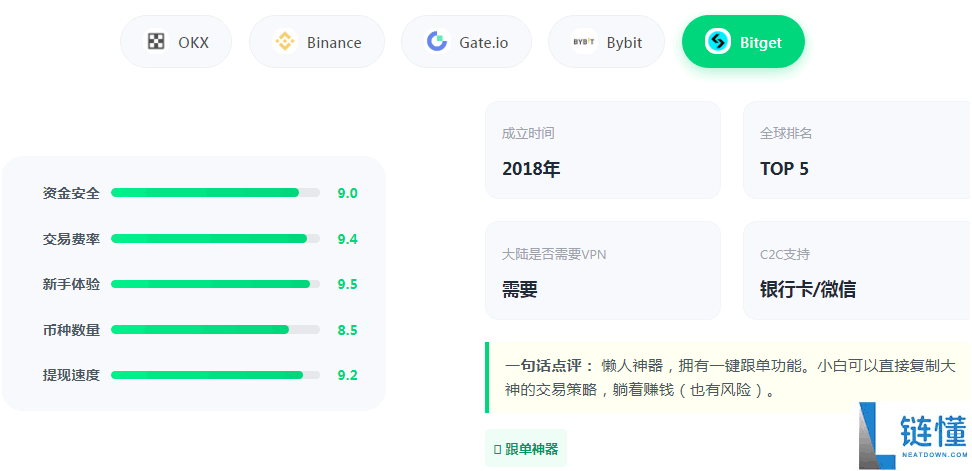972x471 pixels.
Task: Click the 大陆是否需要VPN label
Action: (x=554, y=254)
